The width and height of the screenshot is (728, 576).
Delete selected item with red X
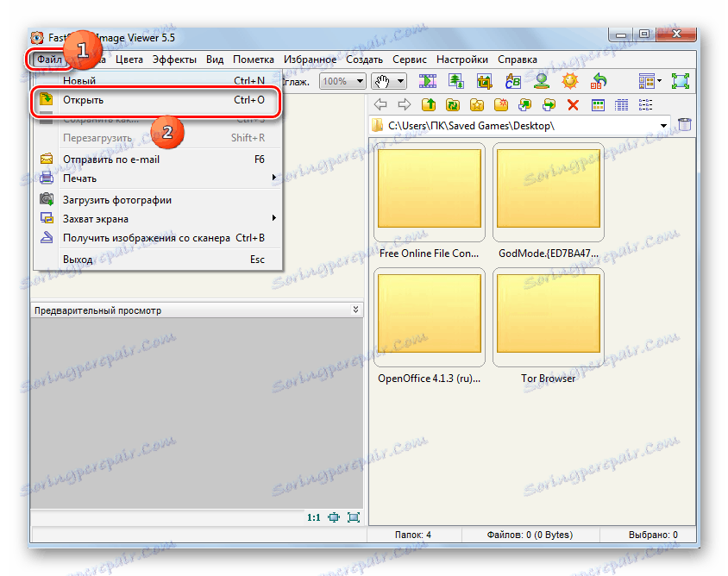573,105
